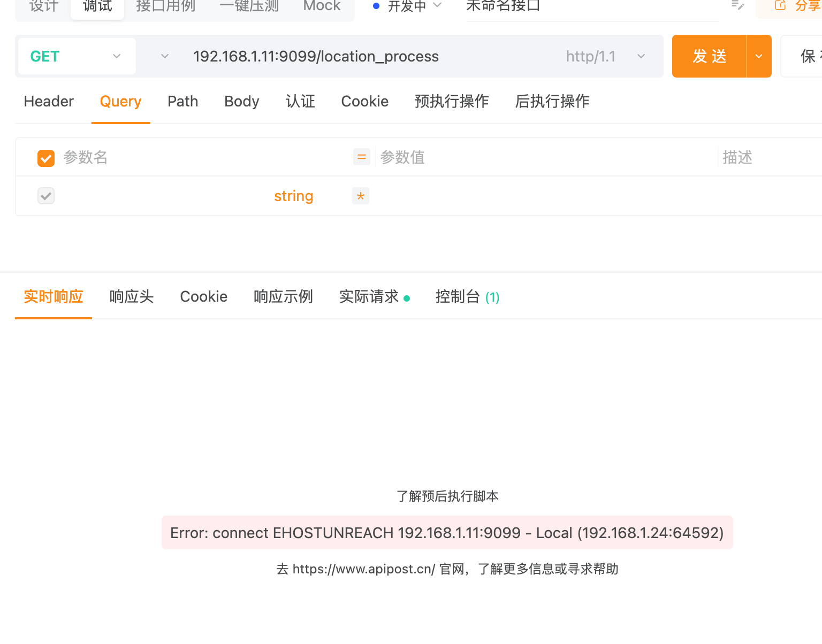
Task: Click the equals icon in parameter header
Action: 362,157
